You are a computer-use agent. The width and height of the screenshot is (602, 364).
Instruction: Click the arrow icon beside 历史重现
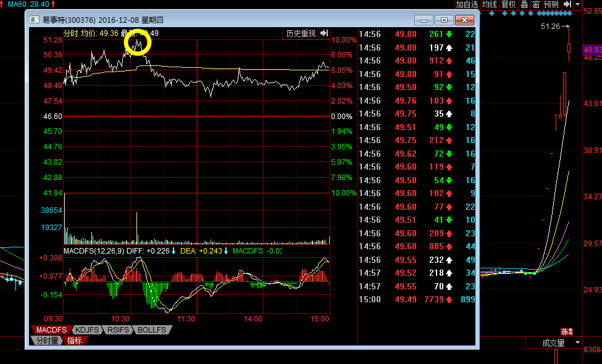pyautogui.click(x=324, y=33)
